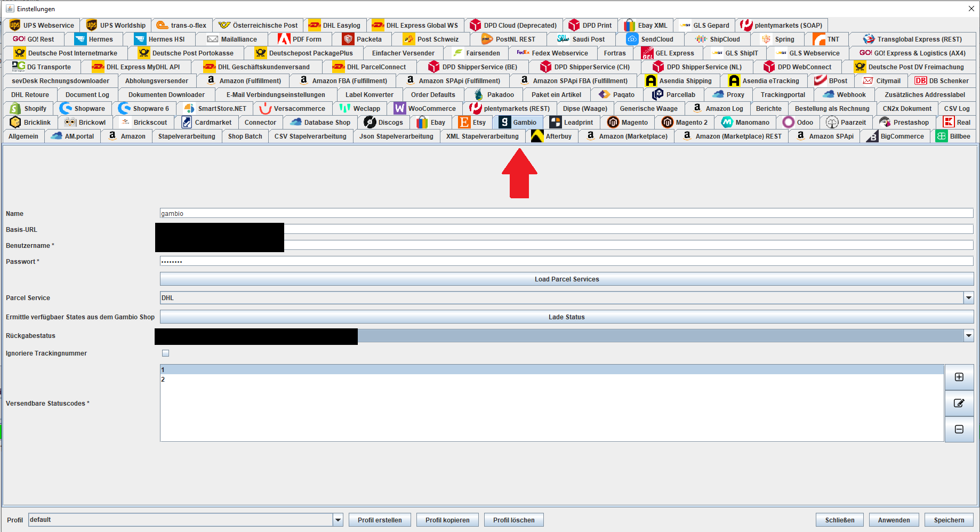Switch to the Fortras tab
Image resolution: width=980 pixels, height=532 pixels.
(x=615, y=53)
